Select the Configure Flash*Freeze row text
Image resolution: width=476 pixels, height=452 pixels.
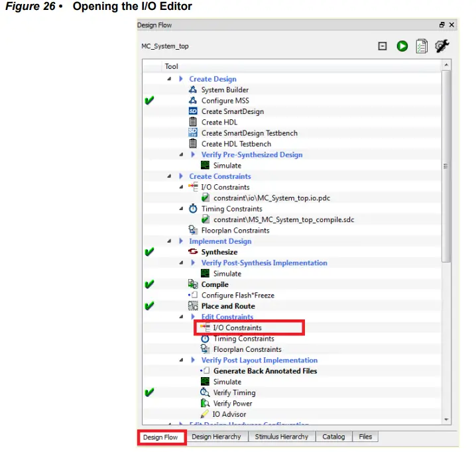238,295
